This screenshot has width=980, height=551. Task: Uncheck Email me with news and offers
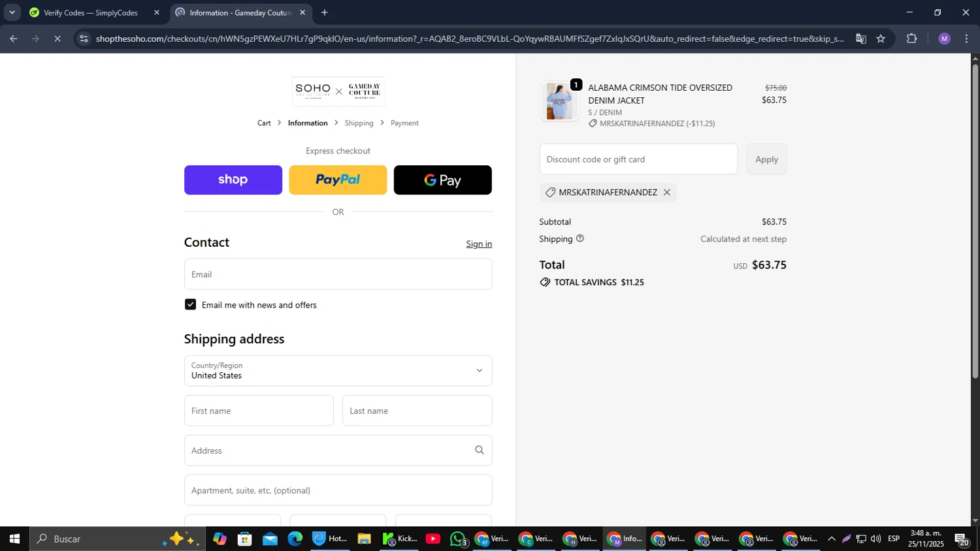click(190, 304)
